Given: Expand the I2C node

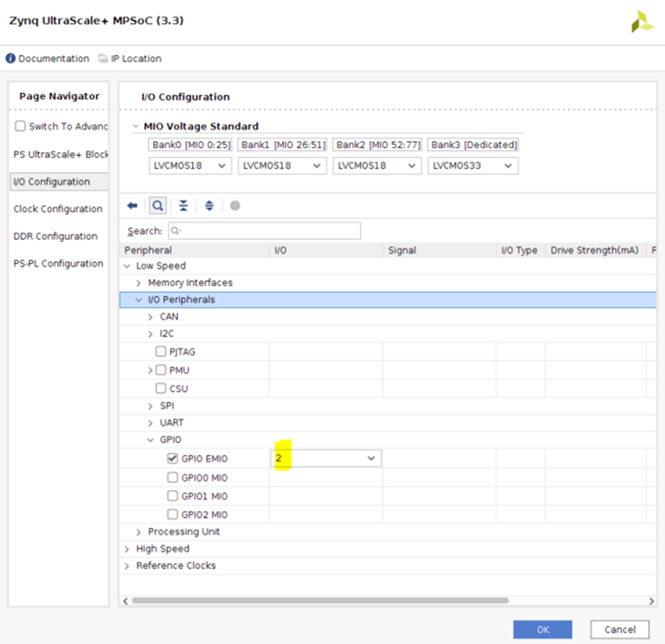Looking at the screenshot, I should click(150, 334).
